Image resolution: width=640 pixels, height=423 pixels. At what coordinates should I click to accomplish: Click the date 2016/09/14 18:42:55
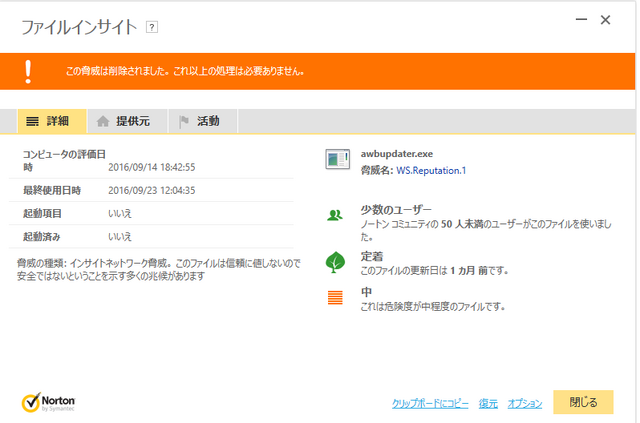[x=151, y=167]
